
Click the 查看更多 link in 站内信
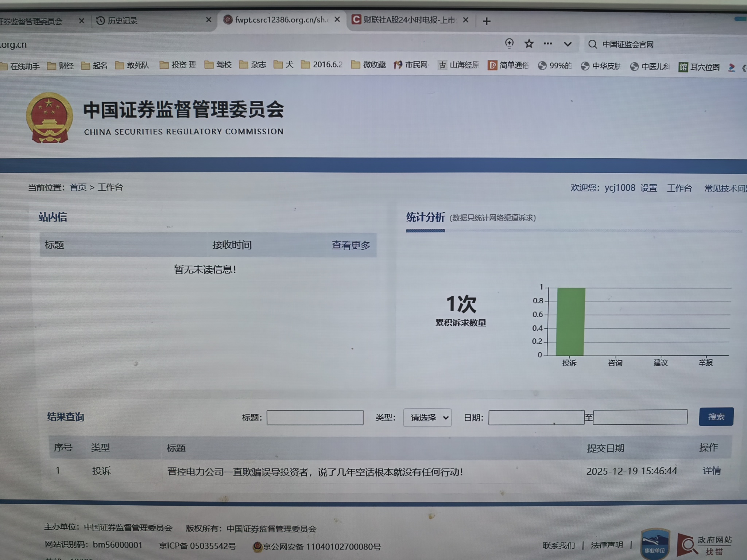(x=351, y=245)
